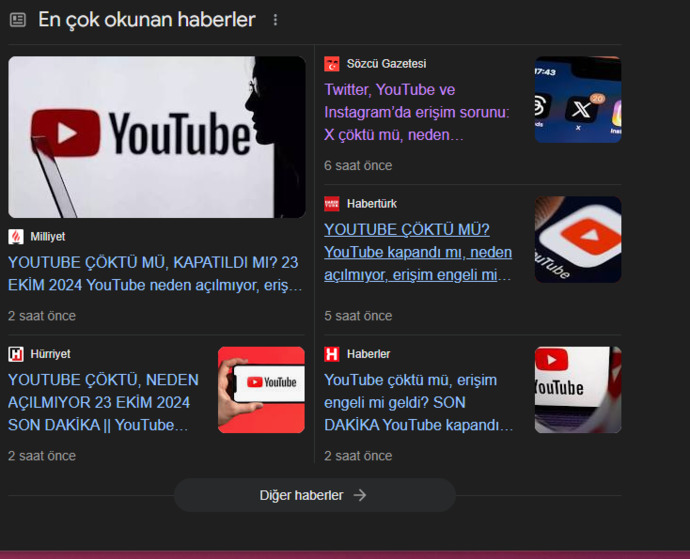This screenshot has height=559, width=690.
Task: Click the Hürriyet source name
Action: 50,354
